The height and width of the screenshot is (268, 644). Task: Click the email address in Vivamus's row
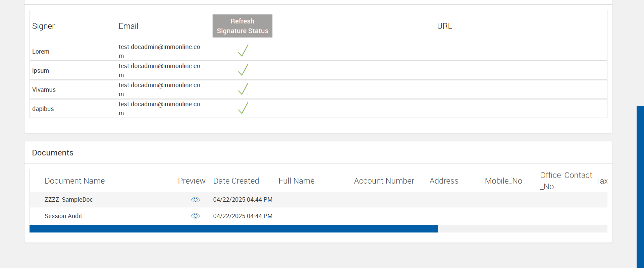[159, 89]
